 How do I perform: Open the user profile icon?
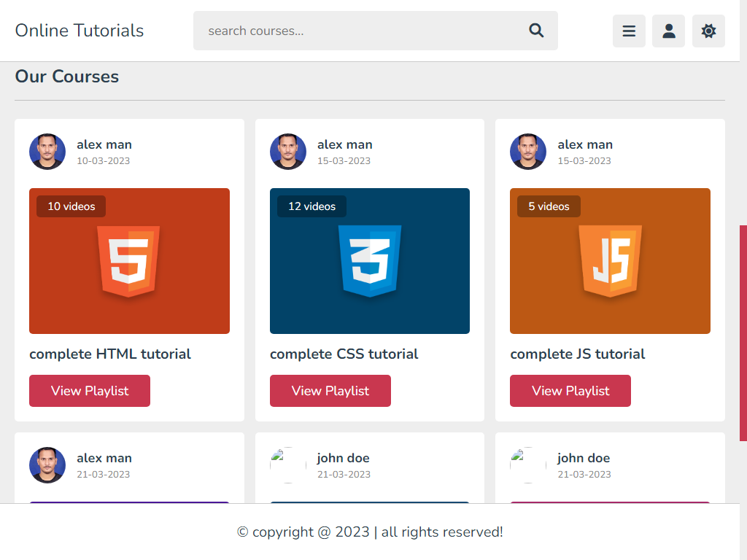click(668, 31)
